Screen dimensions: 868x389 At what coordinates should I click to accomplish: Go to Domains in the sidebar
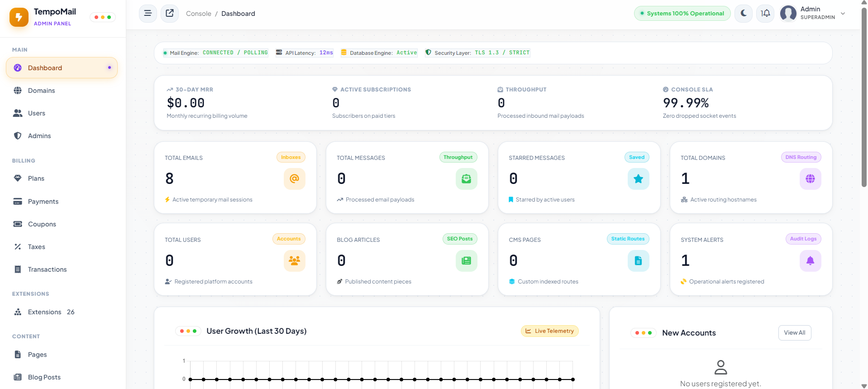[62, 91]
